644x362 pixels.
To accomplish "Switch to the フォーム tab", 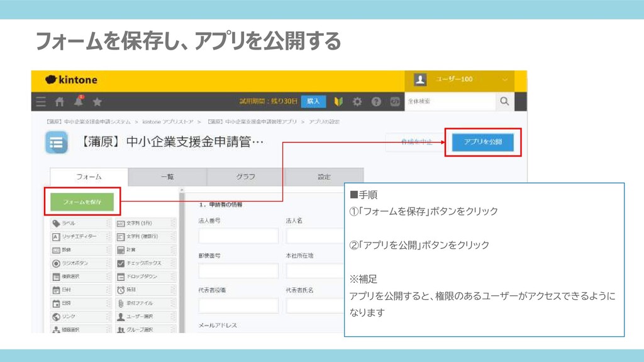I will point(89,177).
